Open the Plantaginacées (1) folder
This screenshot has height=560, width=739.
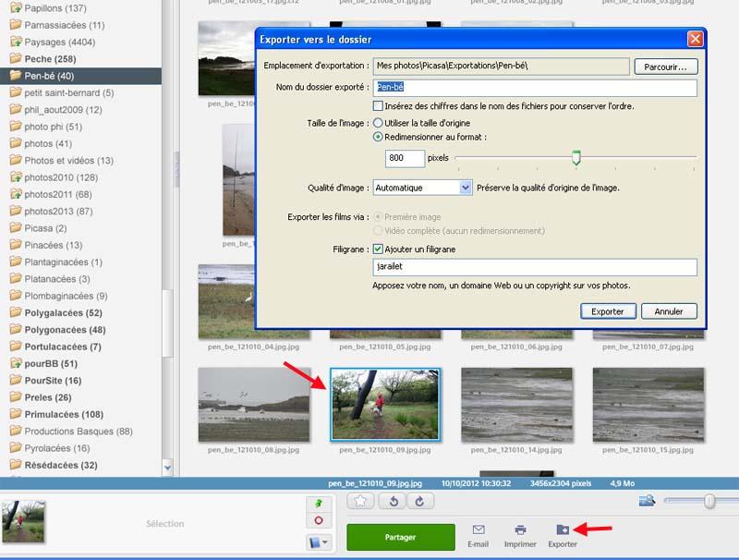pos(63,262)
